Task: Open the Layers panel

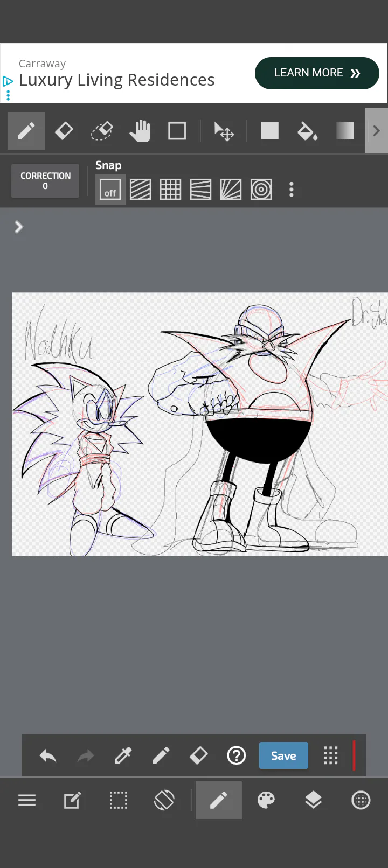Action: [x=313, y=801]
